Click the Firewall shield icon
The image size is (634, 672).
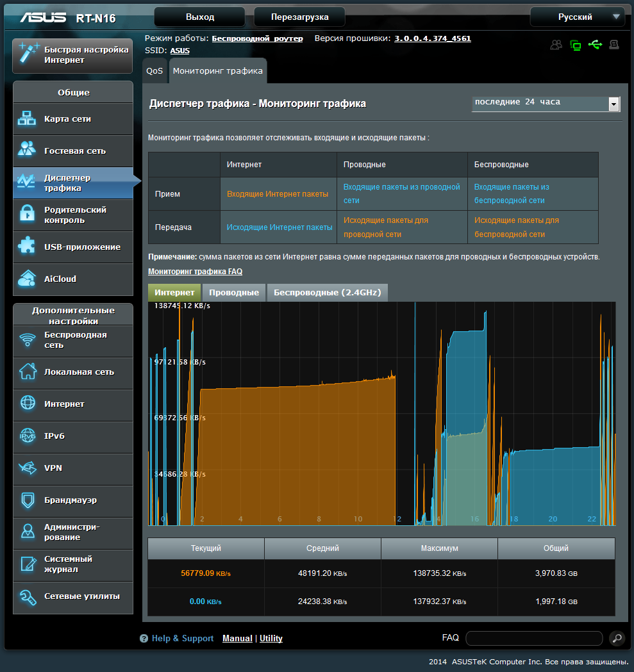click(28, 500)
